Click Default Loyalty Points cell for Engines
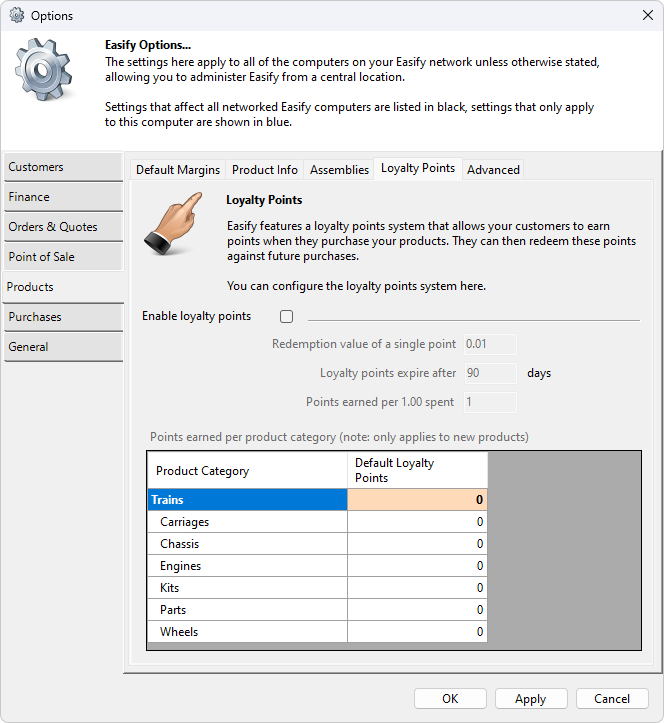The height and width of the screenshot is (723, 664). pyautogui.click(x=417, y=566)
